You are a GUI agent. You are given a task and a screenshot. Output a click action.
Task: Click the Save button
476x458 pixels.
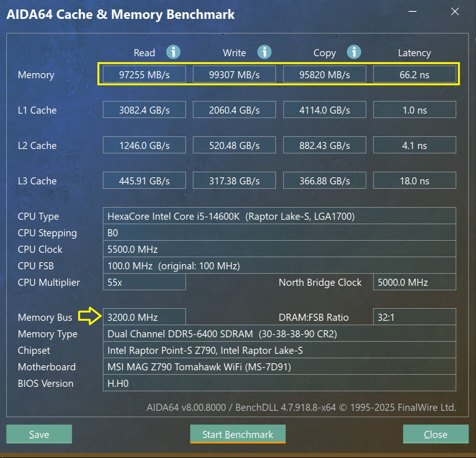coord(39,434)
